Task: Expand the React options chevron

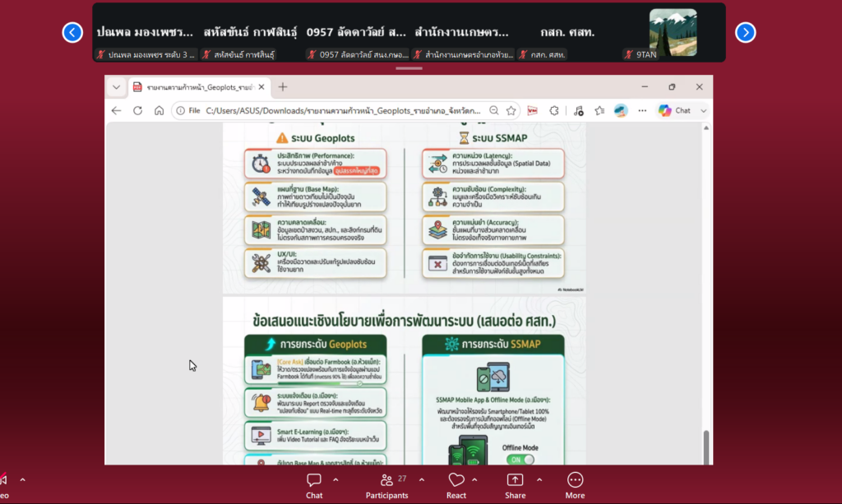Action: pyautogui.click(x=474, y=480)
